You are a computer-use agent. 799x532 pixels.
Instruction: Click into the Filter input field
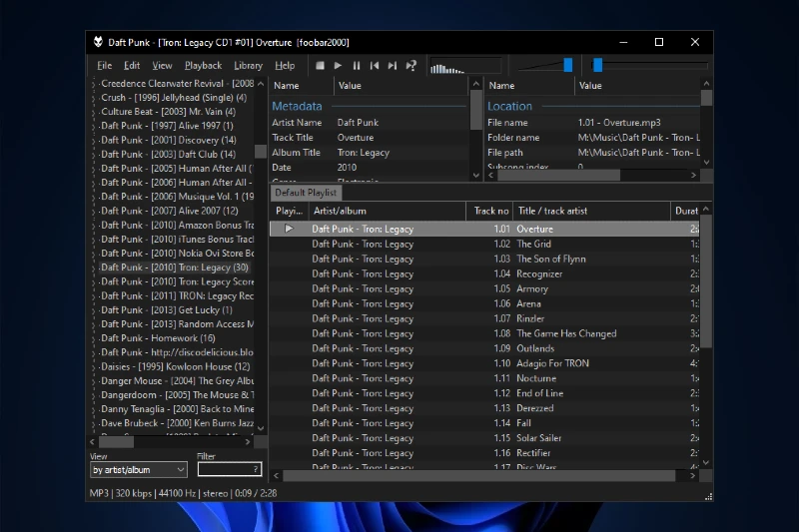[224, 469]
